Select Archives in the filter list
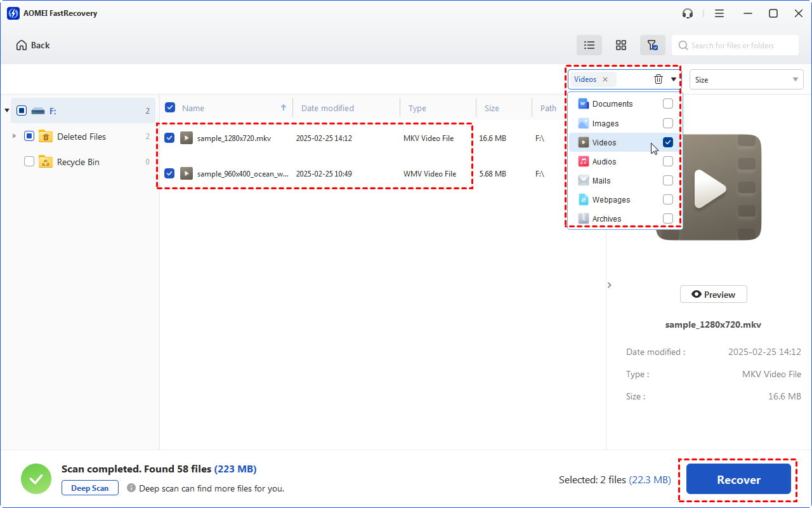 [606, 219]
